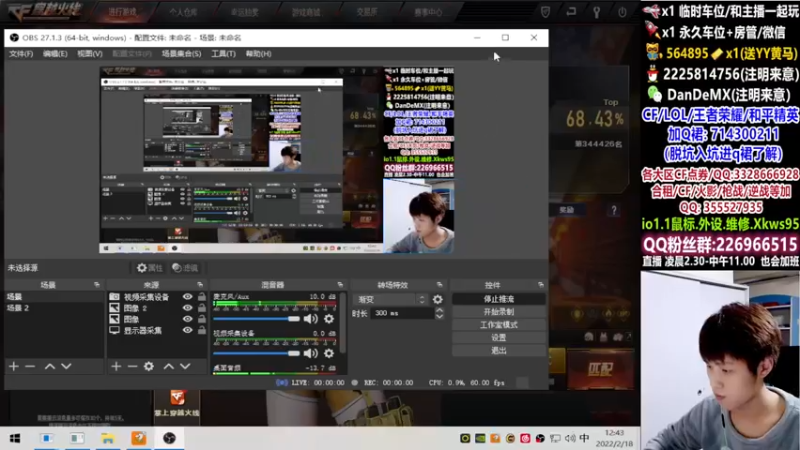Mute the 麦克风/Aux speaker icon
The width and height of the screenshot is (800, 450).
[310, 319]
